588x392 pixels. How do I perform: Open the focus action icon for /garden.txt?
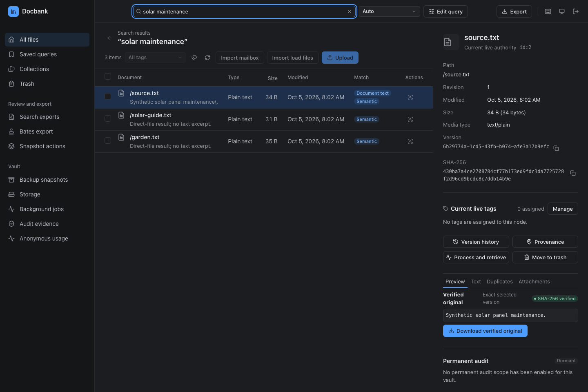click(x=410, y=141)
